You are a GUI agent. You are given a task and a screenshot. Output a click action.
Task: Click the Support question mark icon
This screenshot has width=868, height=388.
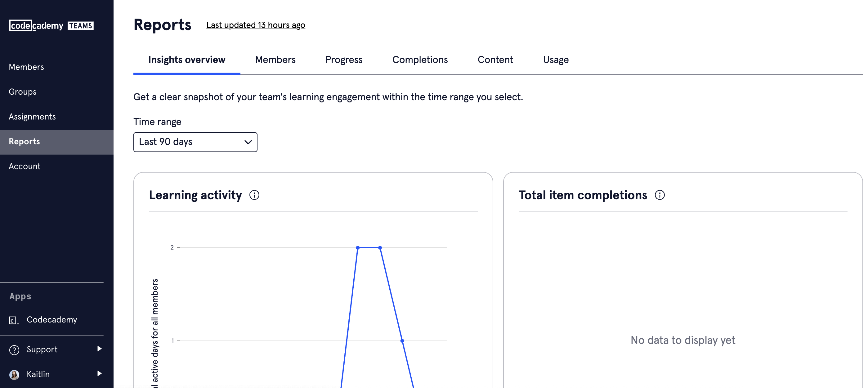tap(14, 350)
